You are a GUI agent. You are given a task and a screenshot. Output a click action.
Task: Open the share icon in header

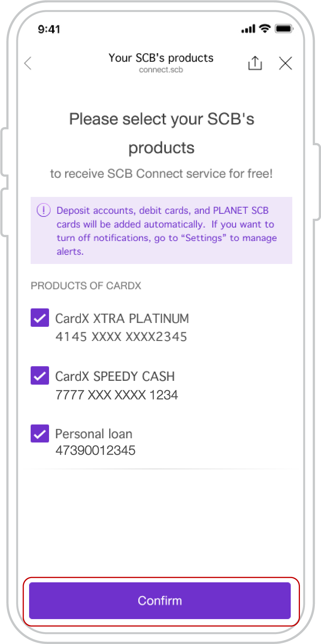pyautogui.click(x=255, y=63)
